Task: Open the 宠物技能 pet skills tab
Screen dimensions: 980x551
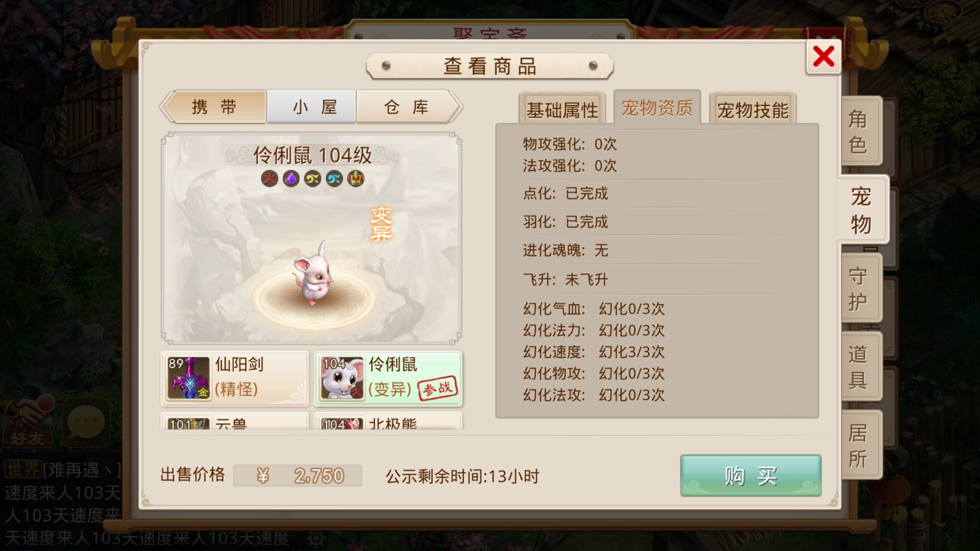Action: pyautogui.click(x=753, y=109)
